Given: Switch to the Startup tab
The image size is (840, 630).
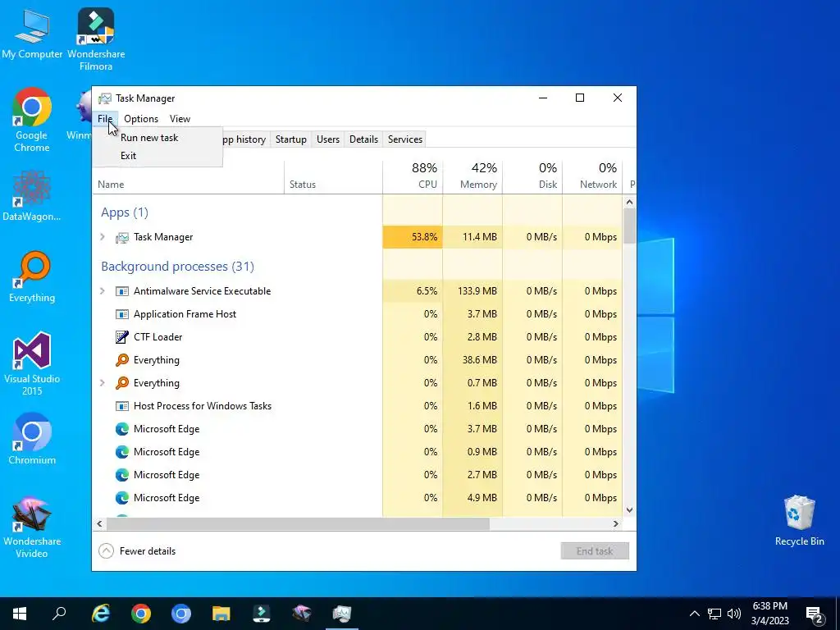Looking at the screenshot, I should [291, 139].
